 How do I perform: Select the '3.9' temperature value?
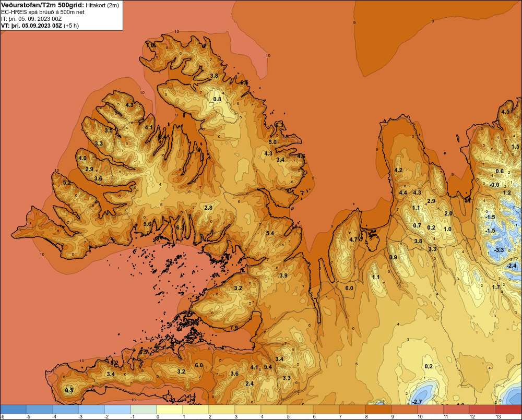(283, 275)
